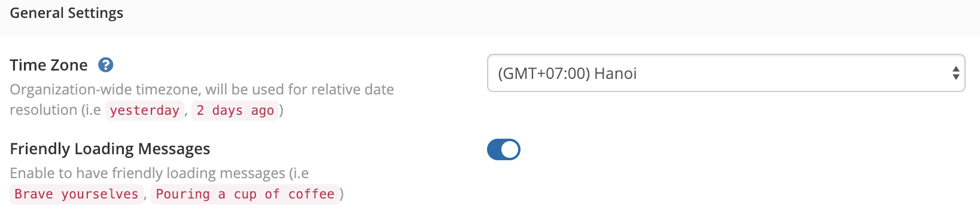Screen dimensions: 980x220
Task: Disable the Friendly Loading Messages switch
Action: (x=503, y=149)
